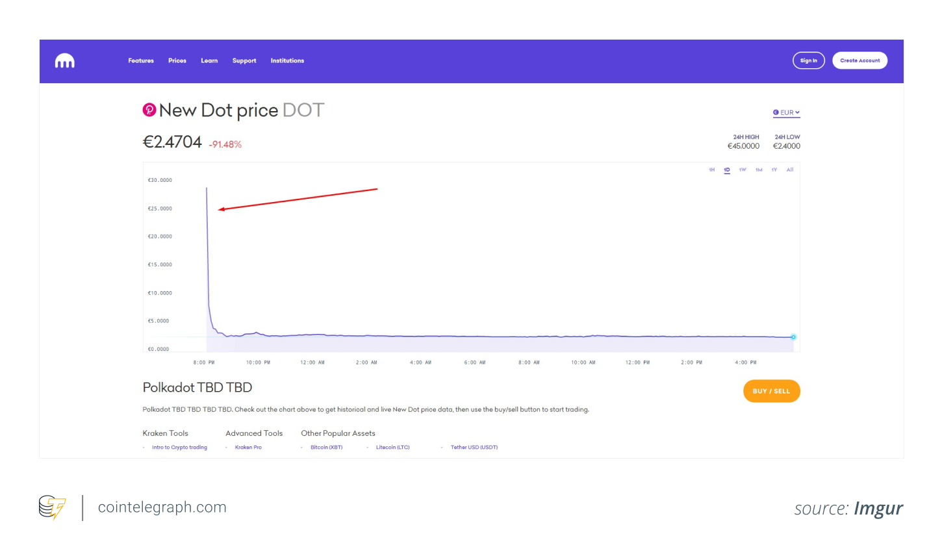Click the latest price point on chart
This screenshot has width=942, height=560.
[x=793, y=337]
